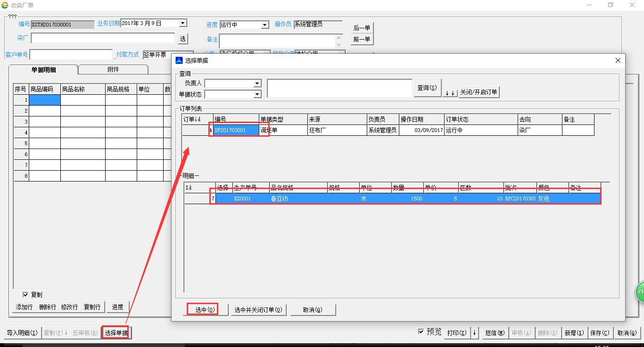This screenshot has height=347, width=644.
Task: Toggle the 复制 checkbox
Action: coord(25,295)
